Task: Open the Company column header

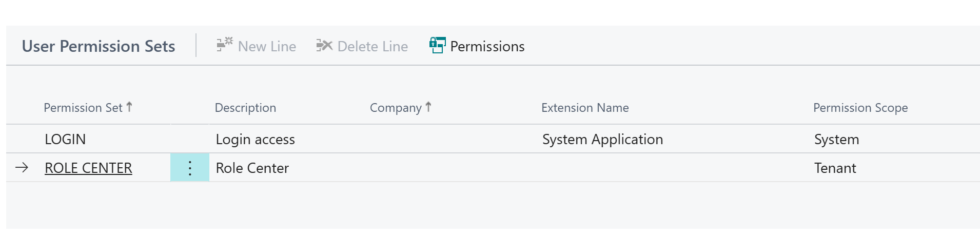Action: coord(395,108)
